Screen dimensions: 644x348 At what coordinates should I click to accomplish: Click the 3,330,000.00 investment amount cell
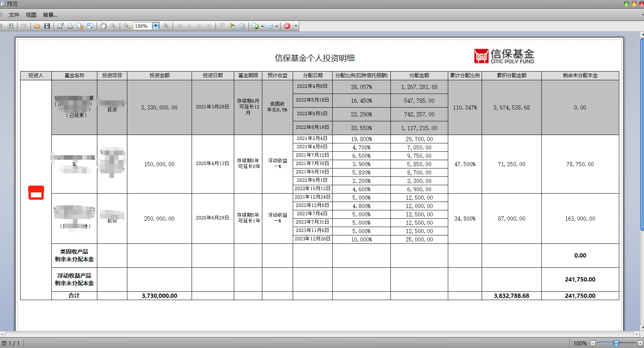click(x=159, y=108)
